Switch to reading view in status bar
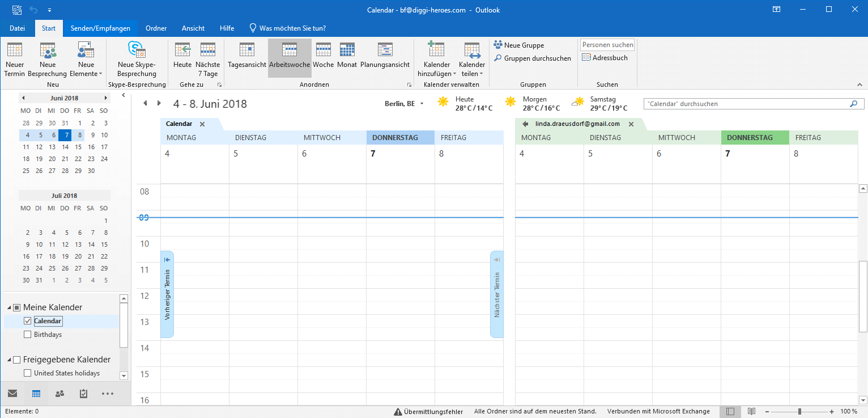868x418 pixels. click(x=752, y=411)
